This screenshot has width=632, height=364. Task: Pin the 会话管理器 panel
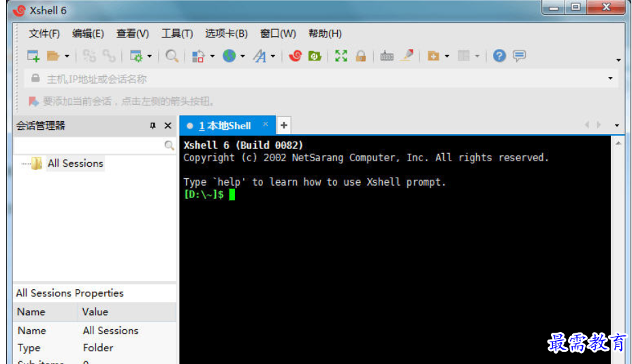click(153, 126)
